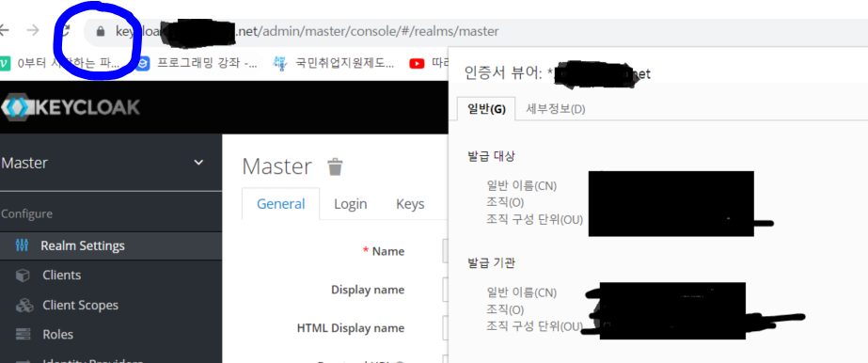
Task: Click the browser back arrow
Action: tap(4, 30)
